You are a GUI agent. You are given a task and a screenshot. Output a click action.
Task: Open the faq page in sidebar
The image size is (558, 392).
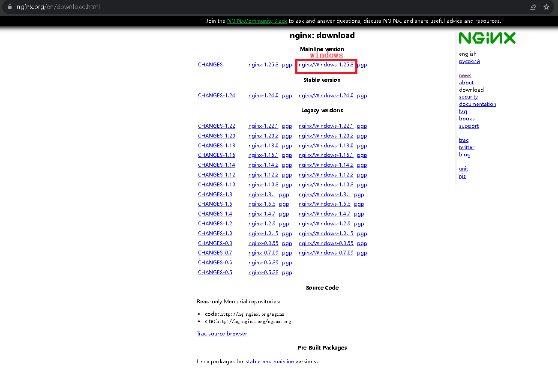click(x=463, y=111)
